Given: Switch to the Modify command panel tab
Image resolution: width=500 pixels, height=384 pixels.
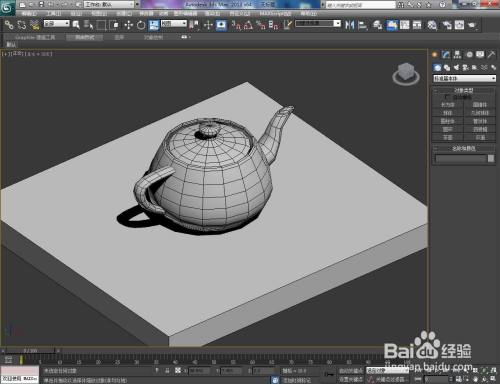Looking at the screenshot, I should point(446,54).
